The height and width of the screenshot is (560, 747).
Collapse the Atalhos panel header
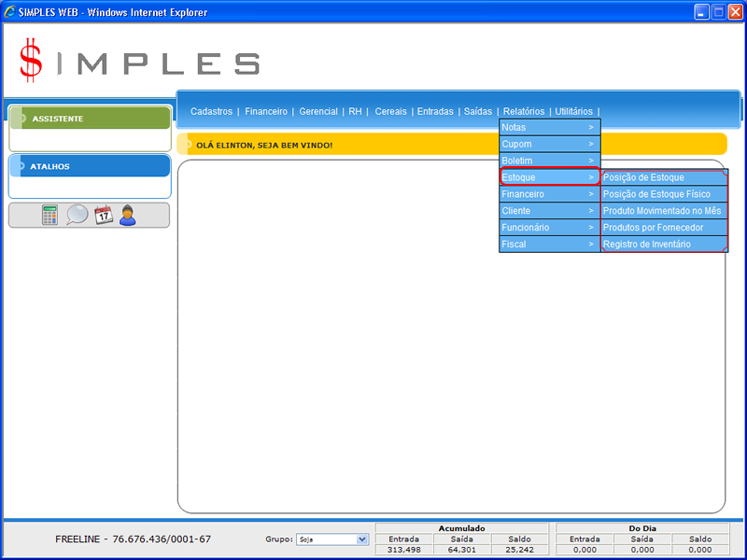[90, 166]
